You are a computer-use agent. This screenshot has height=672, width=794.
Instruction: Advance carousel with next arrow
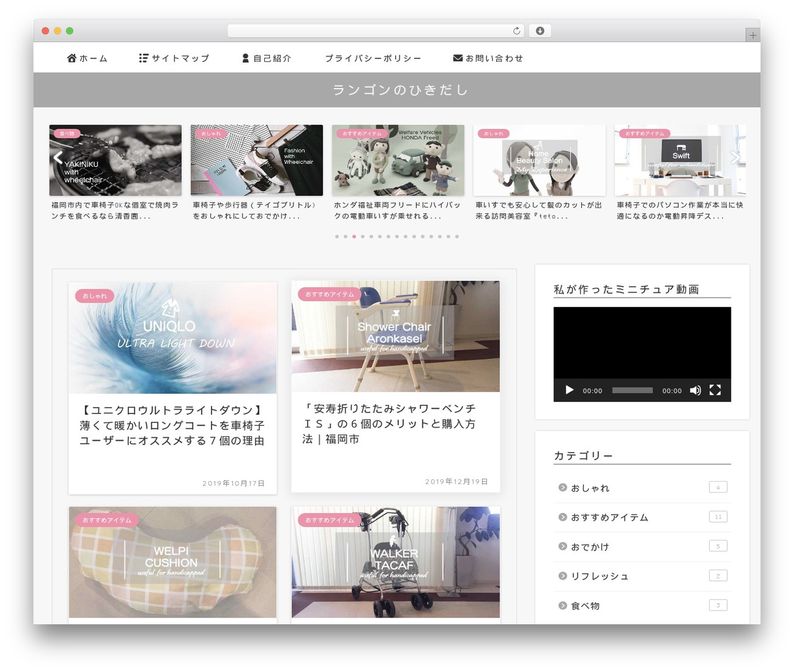(x=736, y=158)
